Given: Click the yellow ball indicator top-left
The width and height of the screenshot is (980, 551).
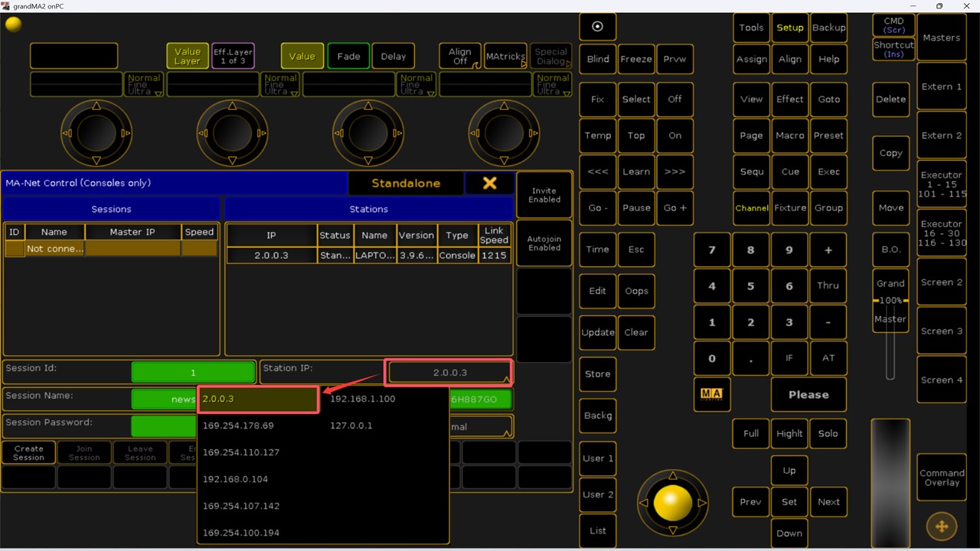Looking at the screenshot, I should pyautogui.click(x=13, y=24).
